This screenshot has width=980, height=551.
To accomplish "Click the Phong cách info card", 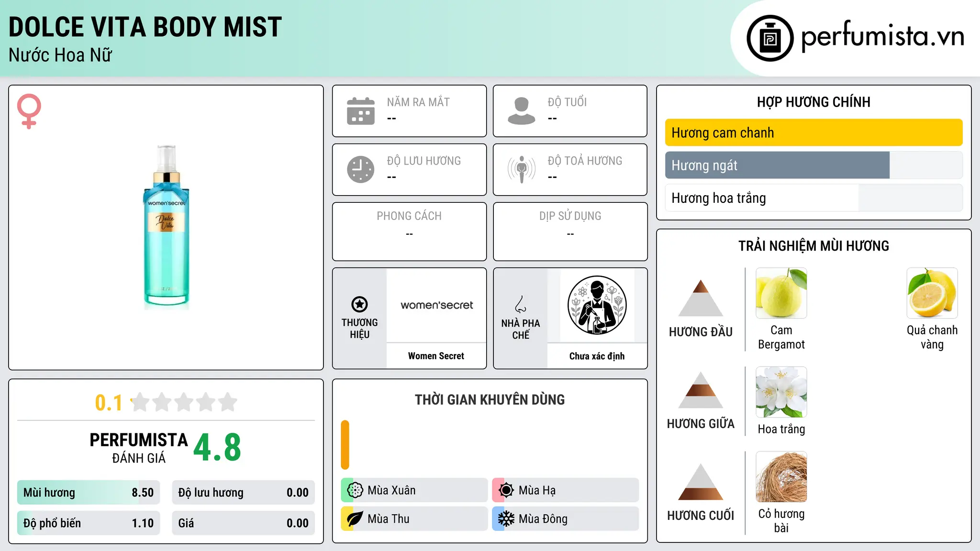I will pos(409,231).
